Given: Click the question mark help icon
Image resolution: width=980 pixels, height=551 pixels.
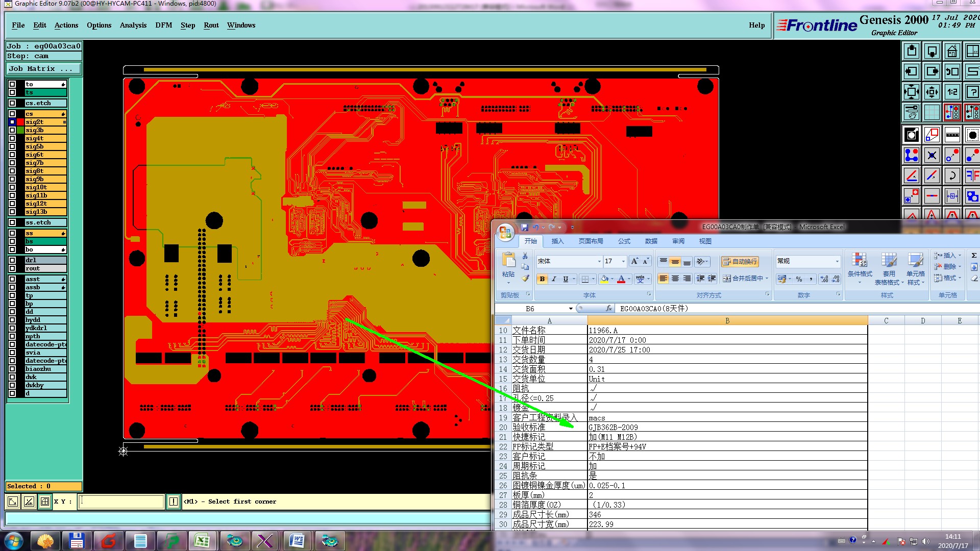Looking at the screenshot, I should pos(972,92).
